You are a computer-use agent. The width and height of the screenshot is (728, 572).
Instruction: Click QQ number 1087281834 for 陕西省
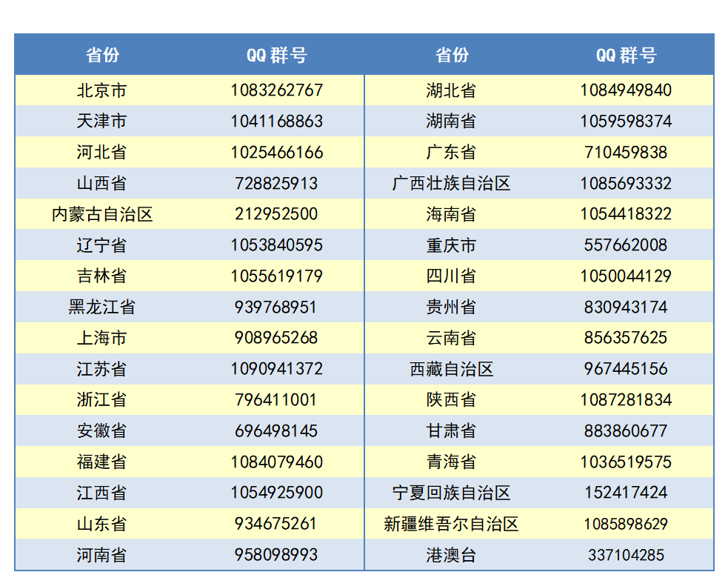(x=626, y=400)
